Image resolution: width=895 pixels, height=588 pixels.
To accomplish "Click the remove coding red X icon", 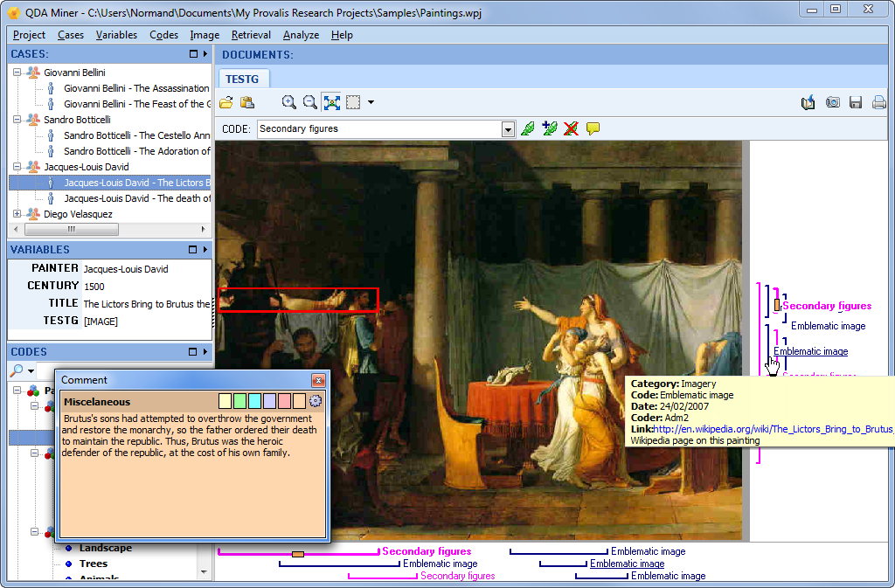I will [x=572, y=129].
